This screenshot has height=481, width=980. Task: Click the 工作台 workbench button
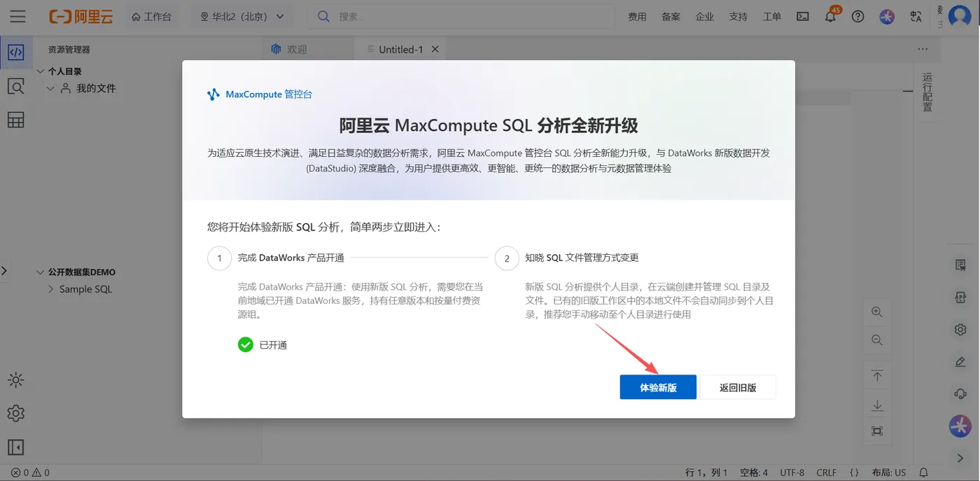pyautogui.click(x=151, y=17)
